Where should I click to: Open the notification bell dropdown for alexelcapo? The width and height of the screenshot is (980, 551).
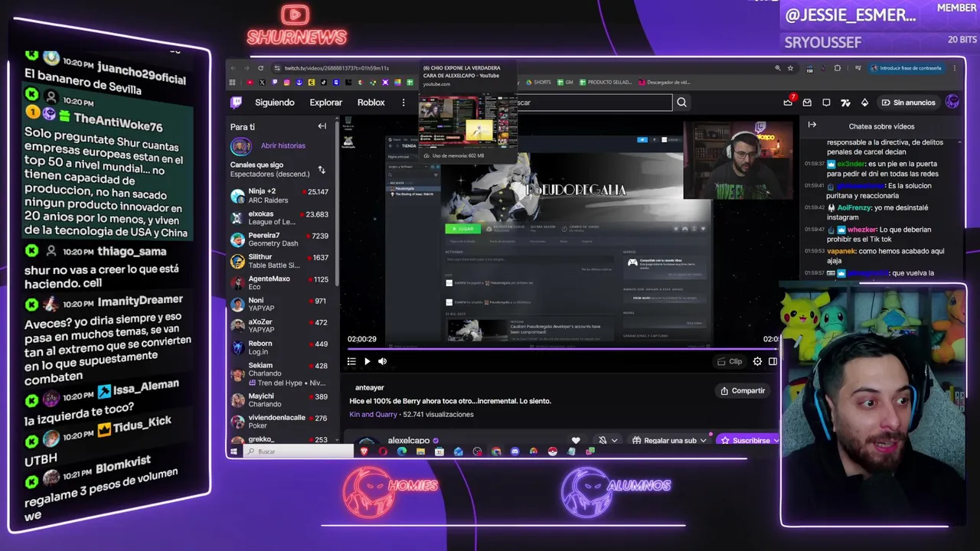[x=607, y=441]
